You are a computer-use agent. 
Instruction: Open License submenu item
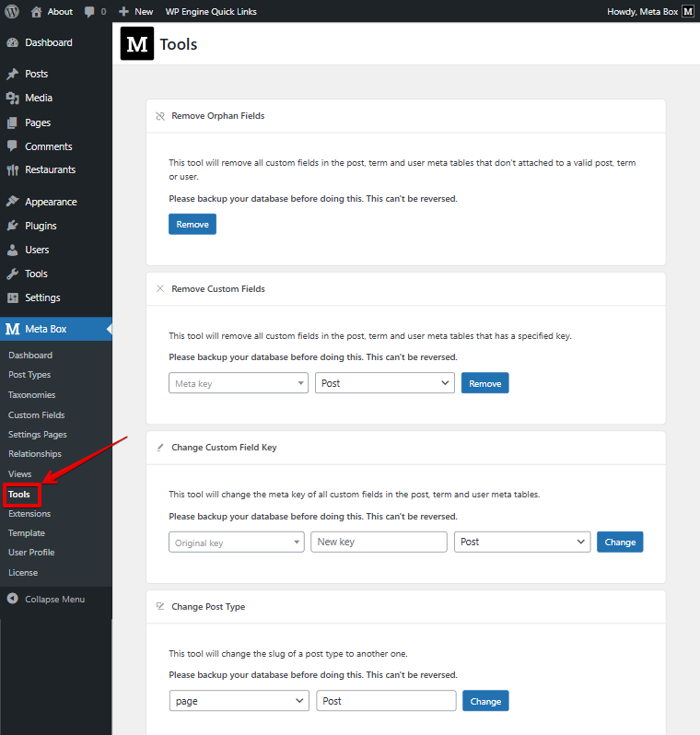pos(23,572)
